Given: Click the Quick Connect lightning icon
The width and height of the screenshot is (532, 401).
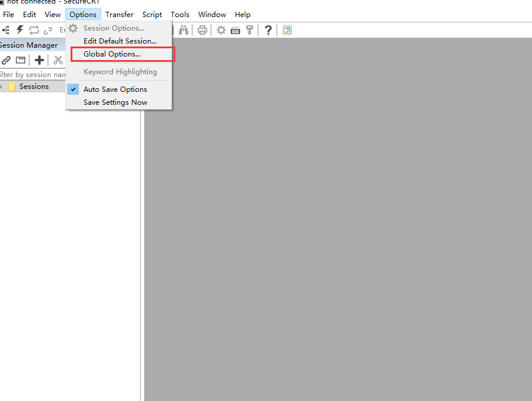Looking at the screenshot, I should [x=19, y=30].
